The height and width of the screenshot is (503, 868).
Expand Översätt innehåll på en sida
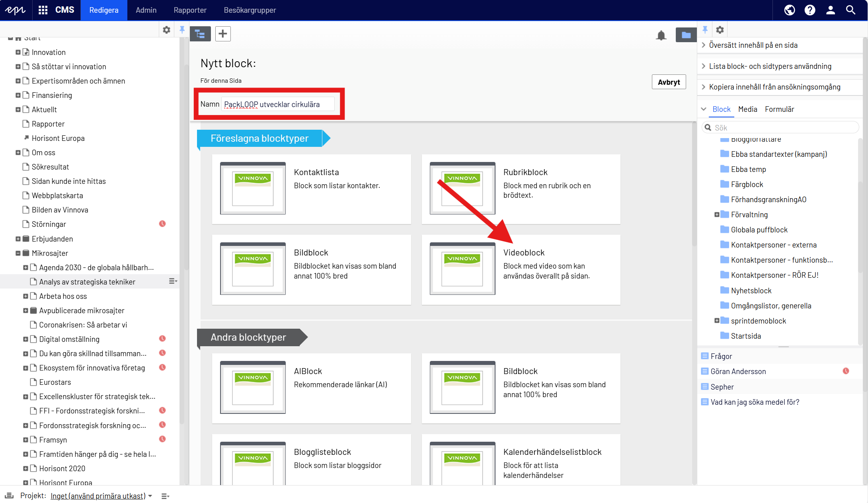[753, 45]
